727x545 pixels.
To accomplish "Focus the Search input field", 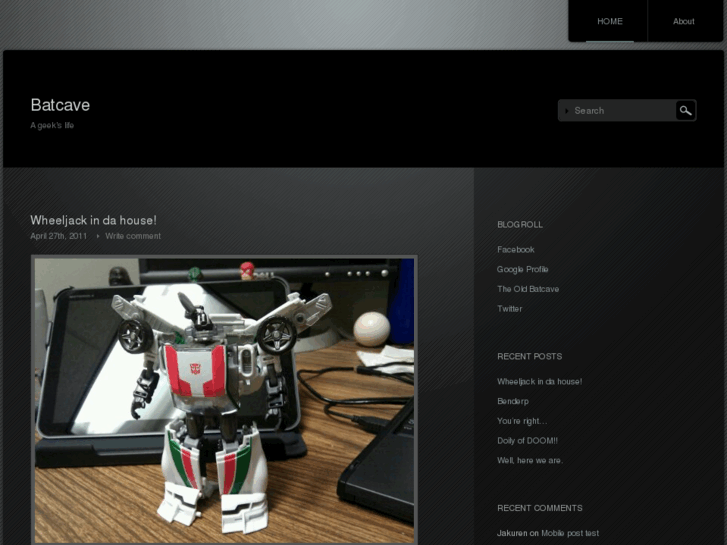I will pyautogui.click(x=617, y=110).
